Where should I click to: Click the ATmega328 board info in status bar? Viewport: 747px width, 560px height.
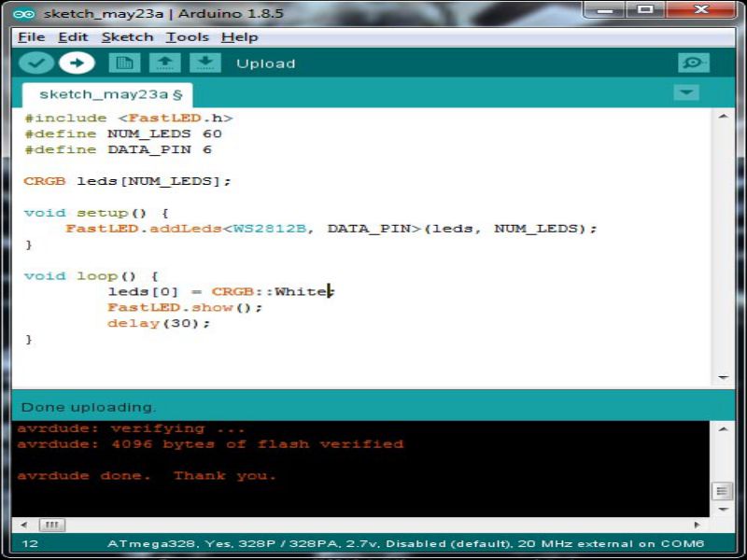click(x=405, y=544)
